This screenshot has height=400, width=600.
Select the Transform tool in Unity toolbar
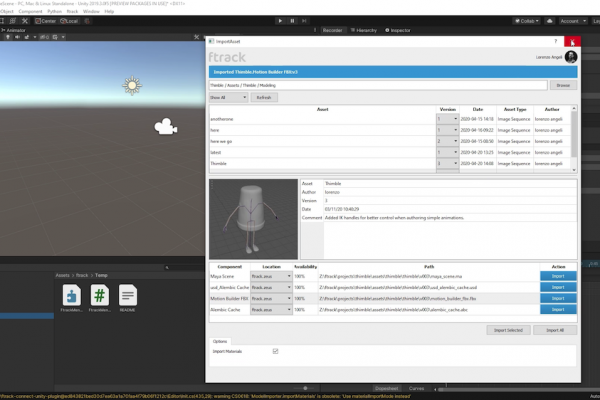[13, 21]
